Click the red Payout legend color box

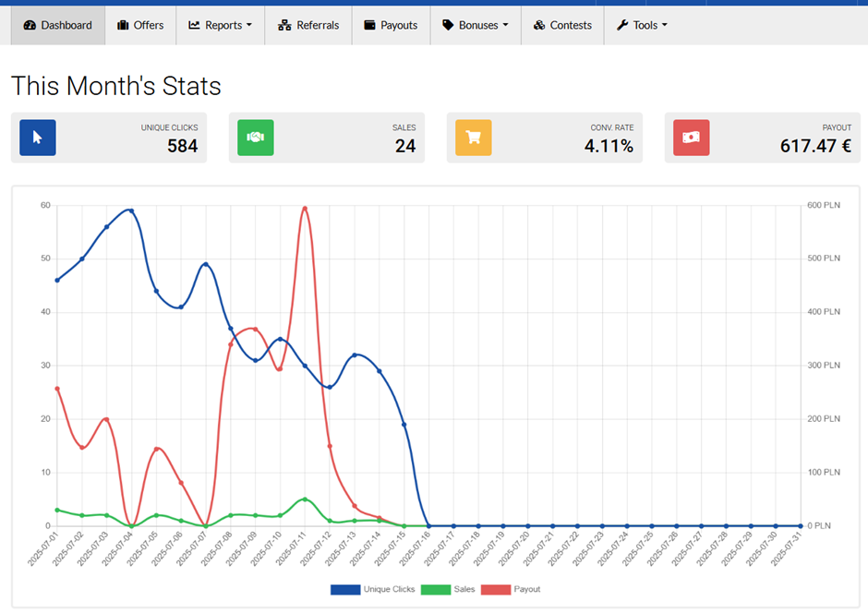(497, 589)
